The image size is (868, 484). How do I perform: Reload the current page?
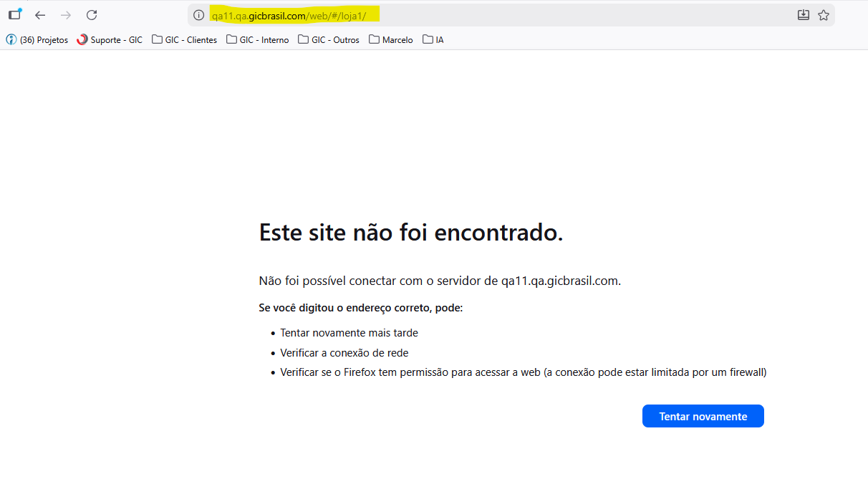pyautogui.click(x=92, y=15)
